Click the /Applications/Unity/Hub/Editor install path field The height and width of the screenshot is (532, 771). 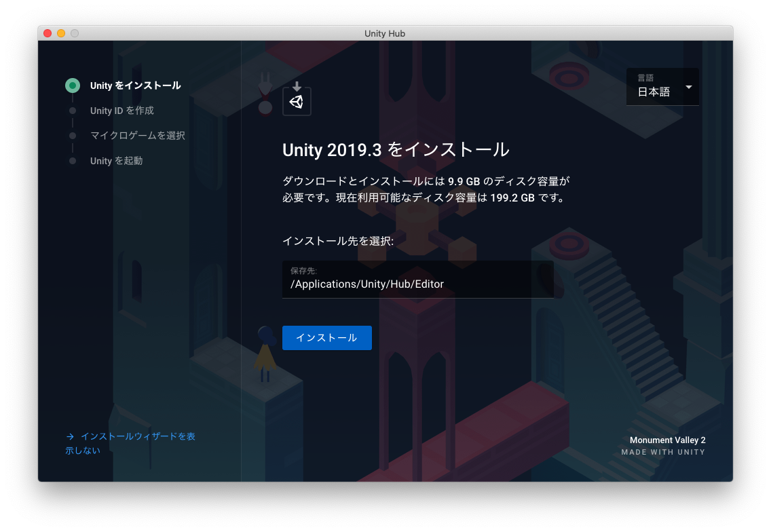pyautogui.click(x=417, y=280)
